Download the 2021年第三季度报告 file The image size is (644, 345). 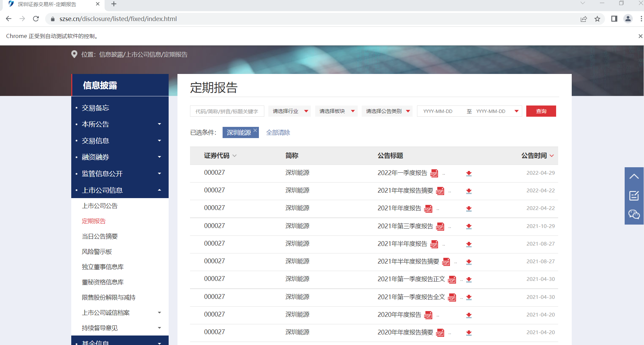click(469, 226)
